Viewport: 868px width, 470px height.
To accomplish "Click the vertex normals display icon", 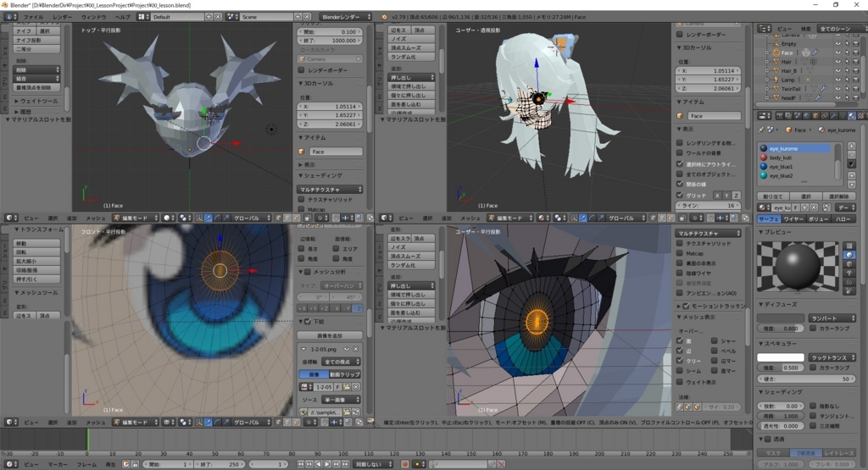I will (x=679, y=407).
